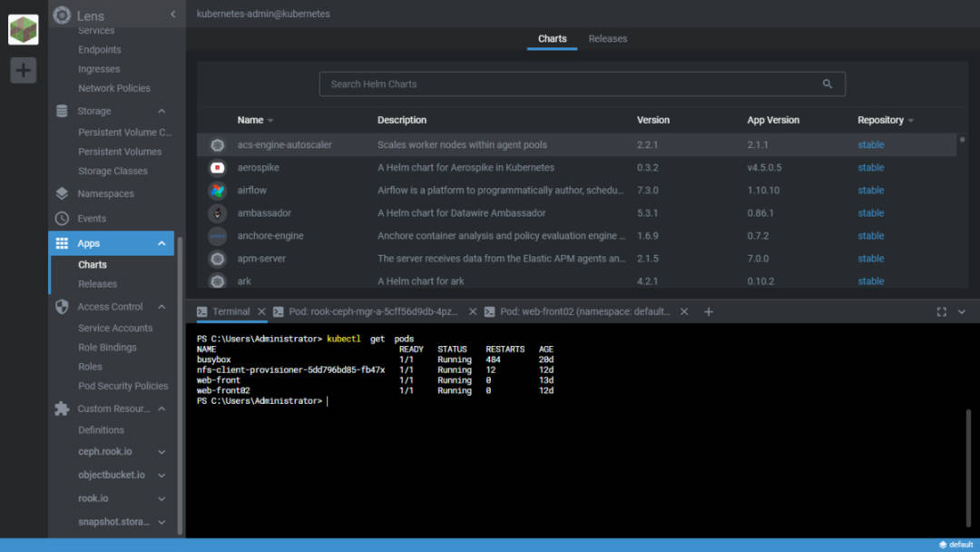Expand the snapshot.storage group
Viewport: 980px width, 552px height.
(162, 522)
